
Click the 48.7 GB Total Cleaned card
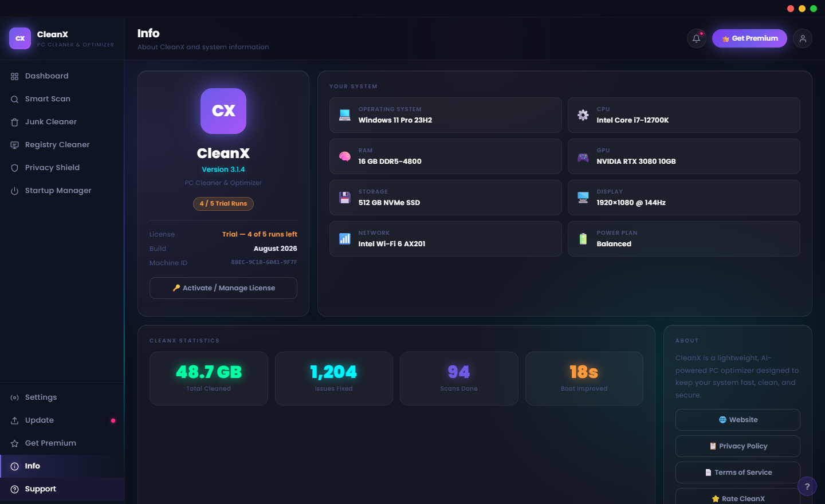[x=209, y=379]
